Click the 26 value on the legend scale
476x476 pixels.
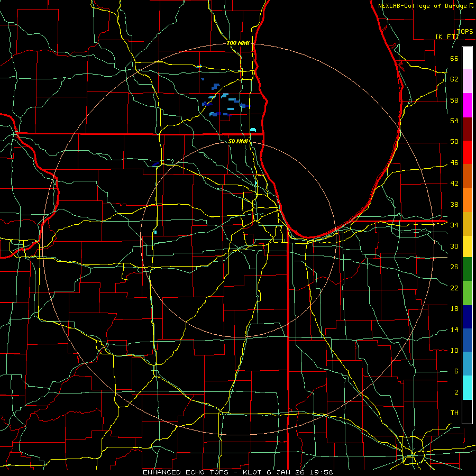[x=454, y=267]
